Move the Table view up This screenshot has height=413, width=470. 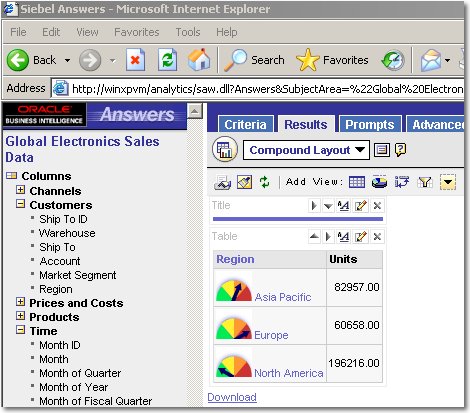click(314, 237)
